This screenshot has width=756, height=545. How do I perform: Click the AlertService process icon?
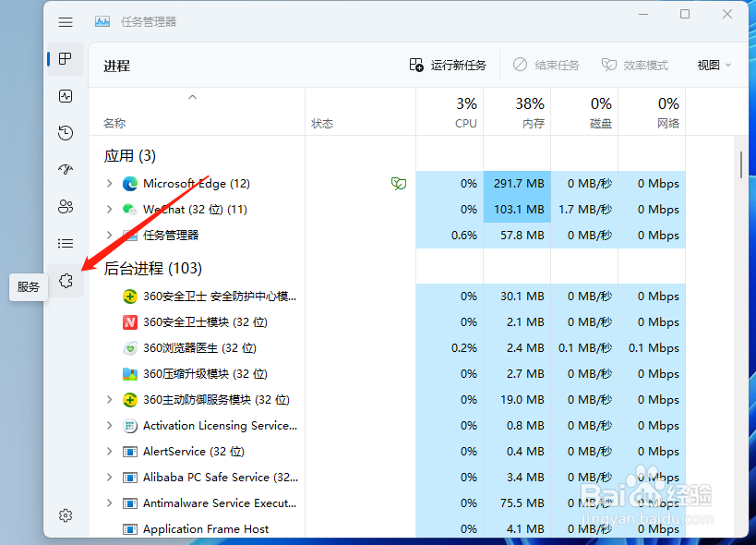click(x=130, y=452)
